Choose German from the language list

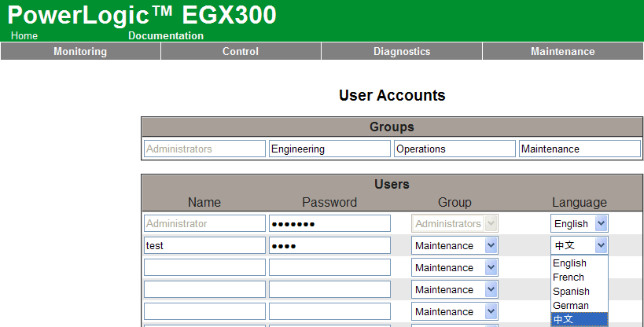(579, 305)
